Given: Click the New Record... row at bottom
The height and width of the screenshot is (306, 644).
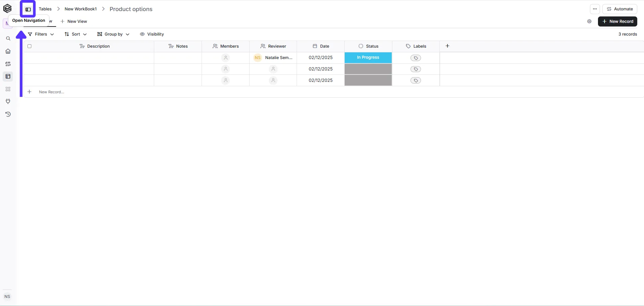Looking at the screenshot, I should pos(51,92).
